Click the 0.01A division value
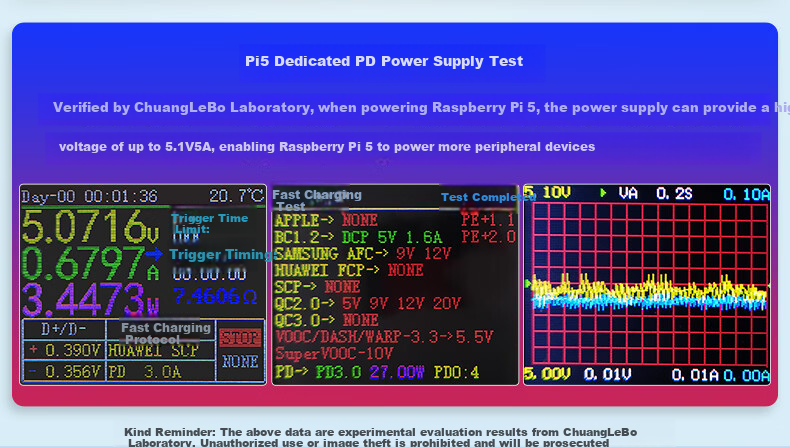This screenshot has width=790, height=447. pyautogui.click(x=695, y=375)
